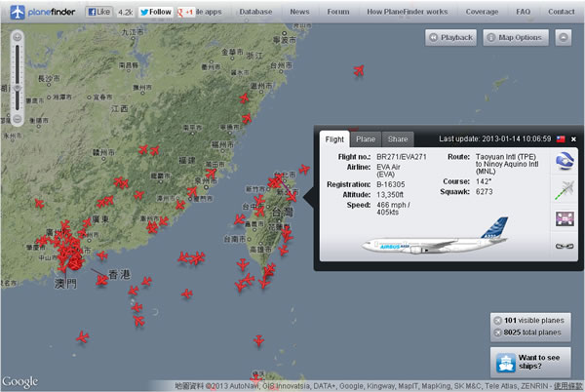Click the chain link permalink icon

565,246
